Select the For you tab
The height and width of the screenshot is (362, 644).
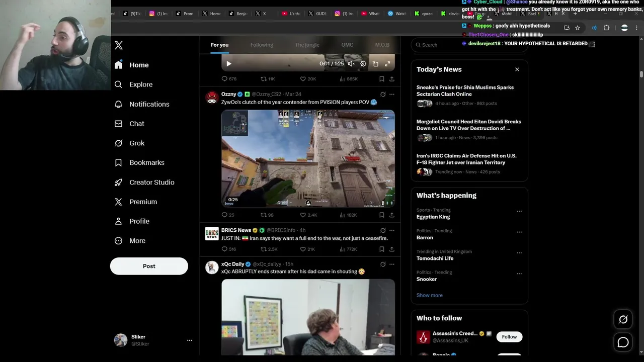[219, 45]
